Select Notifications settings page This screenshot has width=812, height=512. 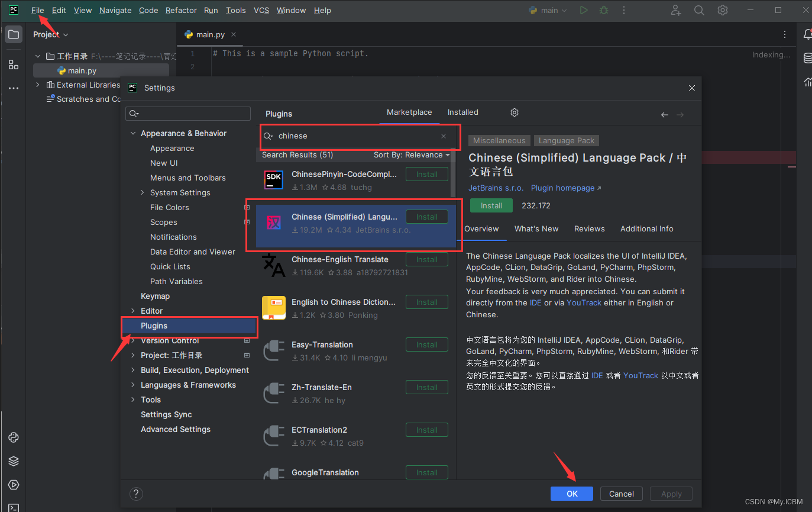(x=173, y=237)
